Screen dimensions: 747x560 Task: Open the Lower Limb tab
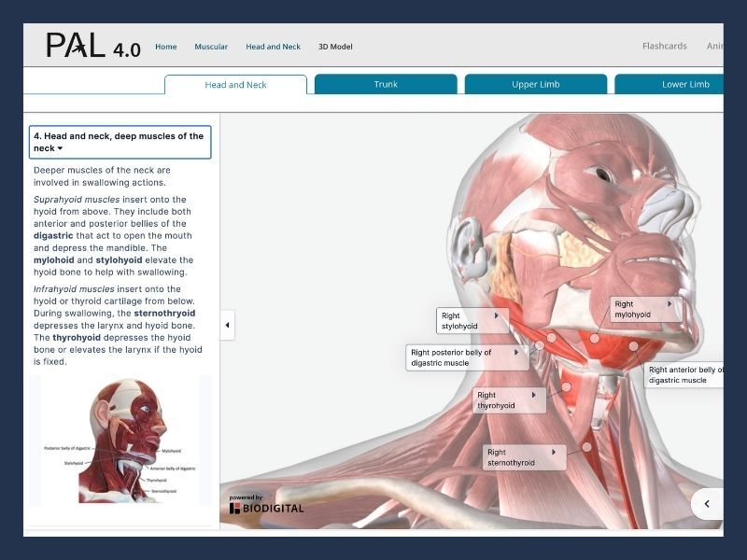(685, 85)
